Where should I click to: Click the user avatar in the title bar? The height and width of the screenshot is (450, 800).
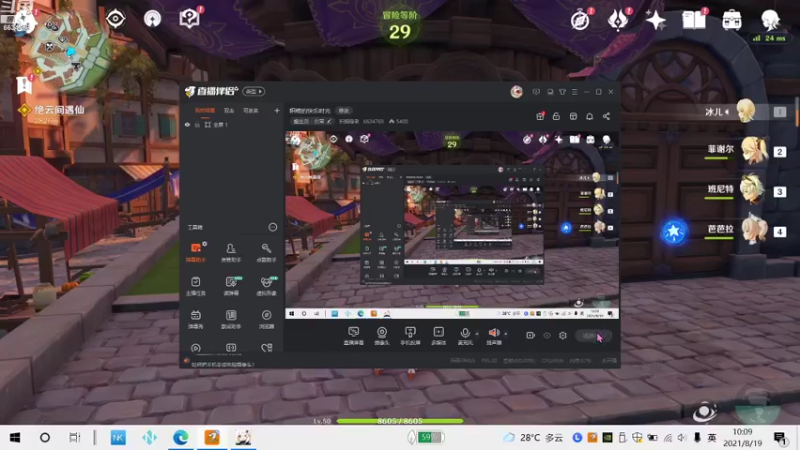[516, 91]
